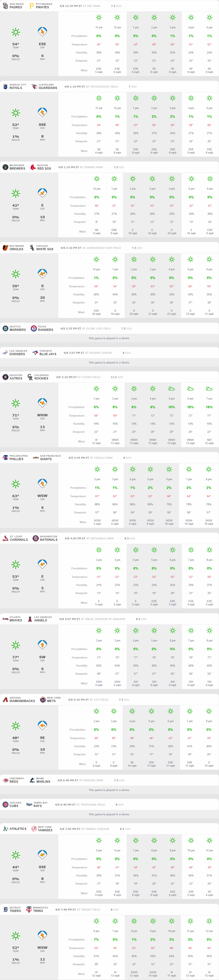This screenshot has width=219, height=980.
Task: Click wind direction field icon for Orioles-White Sox game
Action: [42, 274]
